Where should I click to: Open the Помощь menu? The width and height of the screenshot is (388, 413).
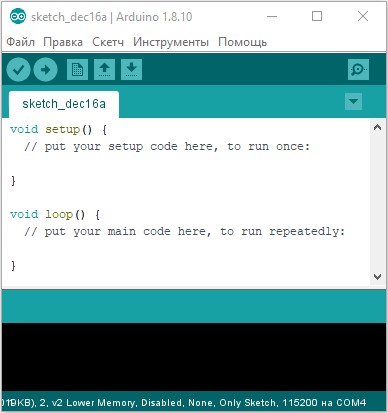click(243, 42)
